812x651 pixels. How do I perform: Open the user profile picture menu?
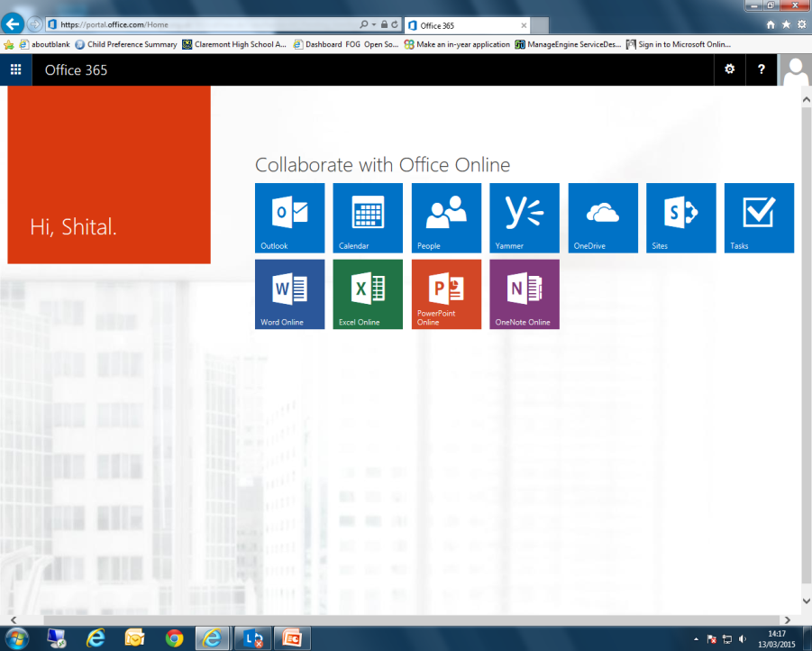click(795, 70)
